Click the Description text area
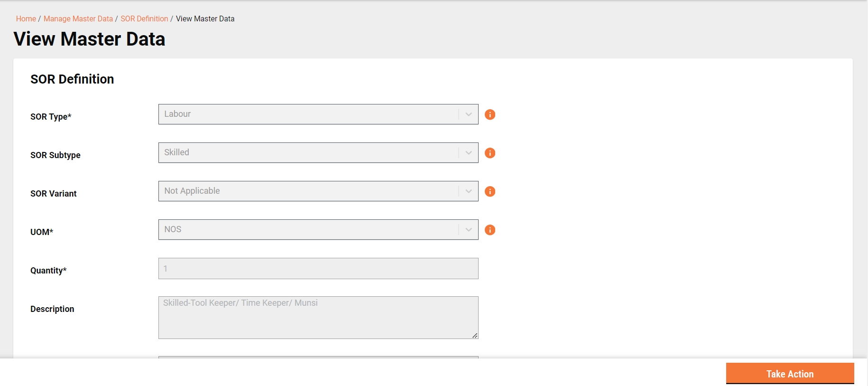This screenshot has width=868, height=386. [318, 317]
